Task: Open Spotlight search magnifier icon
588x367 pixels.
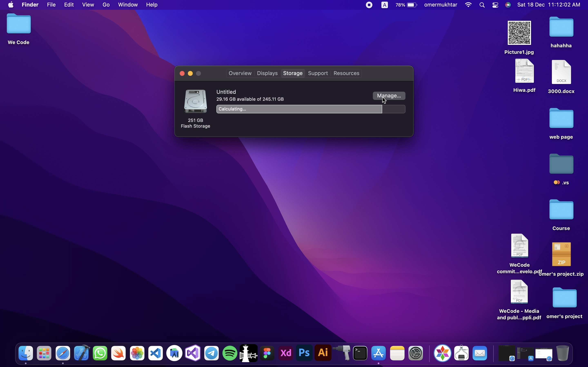Action: 482,5
